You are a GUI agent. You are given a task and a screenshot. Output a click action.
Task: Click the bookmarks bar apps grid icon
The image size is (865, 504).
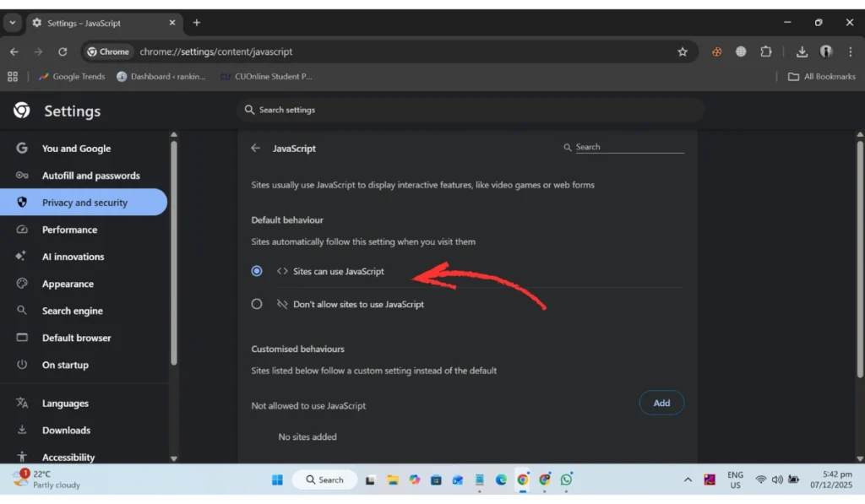click(x=13, y=77)
